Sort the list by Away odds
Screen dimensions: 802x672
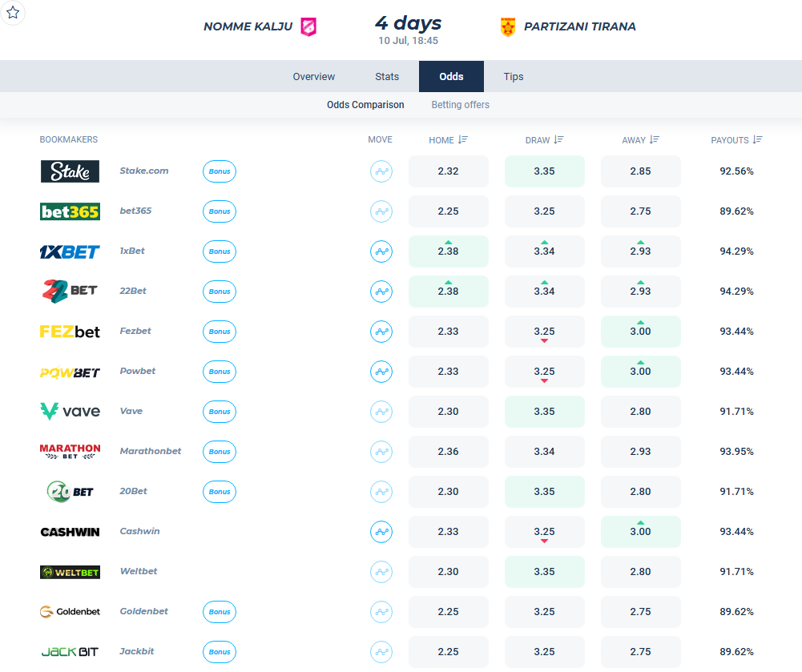640,139
